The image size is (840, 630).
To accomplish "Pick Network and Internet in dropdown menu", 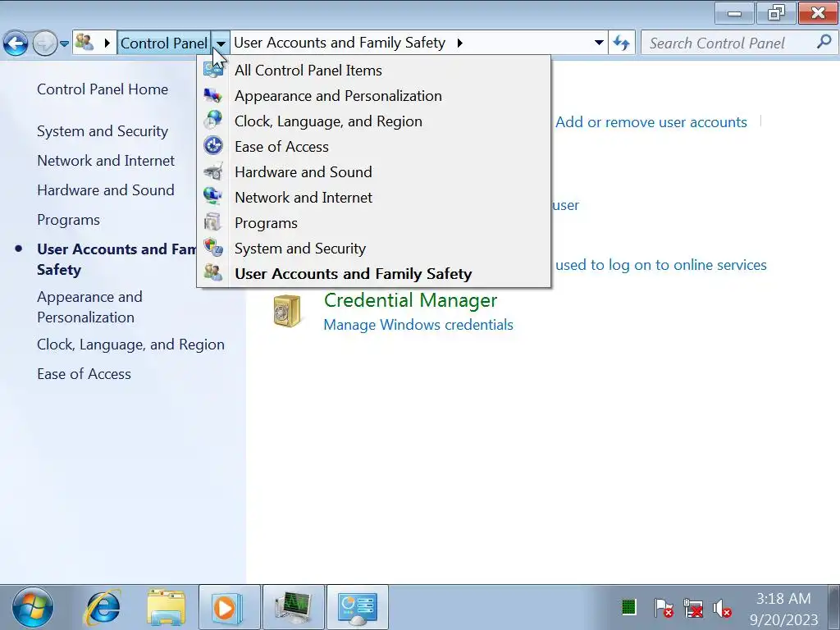I will 374,198.
